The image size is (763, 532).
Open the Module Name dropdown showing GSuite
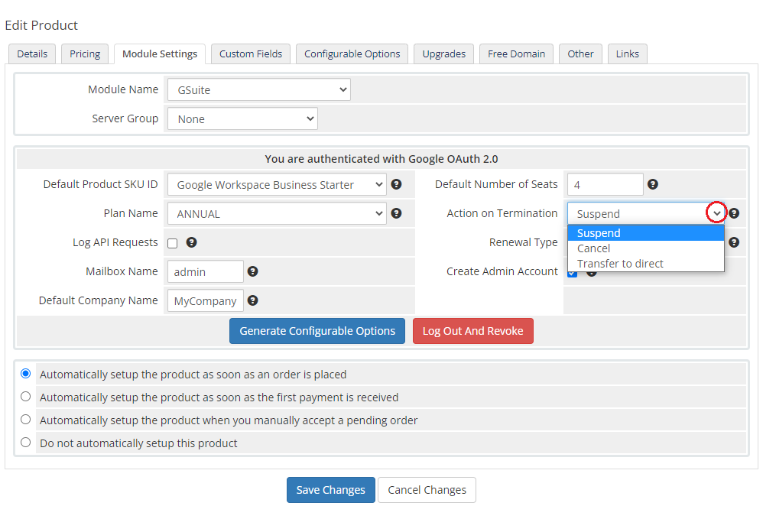(259, 90)
